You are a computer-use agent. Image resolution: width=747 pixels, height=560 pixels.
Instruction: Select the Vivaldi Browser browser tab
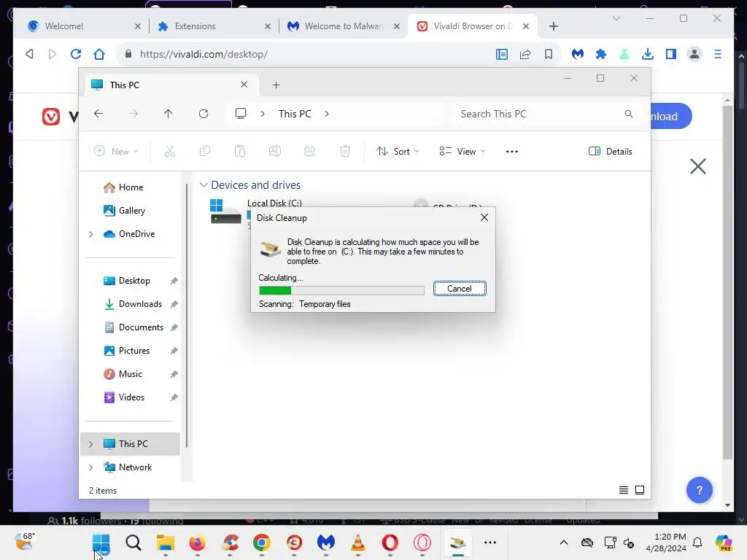473,26
